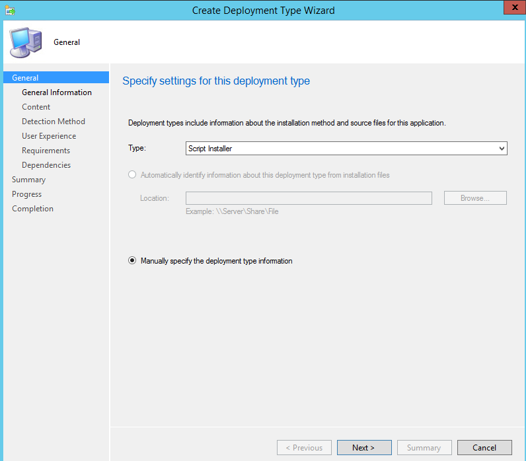The width and height of the screenshot is (526, 461).
Task: Open the Type dropdown arrow
Action: point(502,148)
